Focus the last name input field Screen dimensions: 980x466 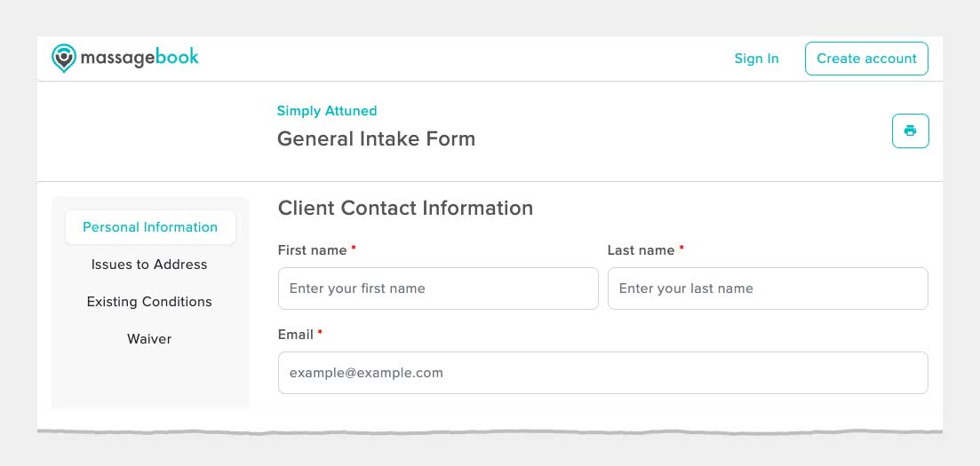tap(768, 288)
